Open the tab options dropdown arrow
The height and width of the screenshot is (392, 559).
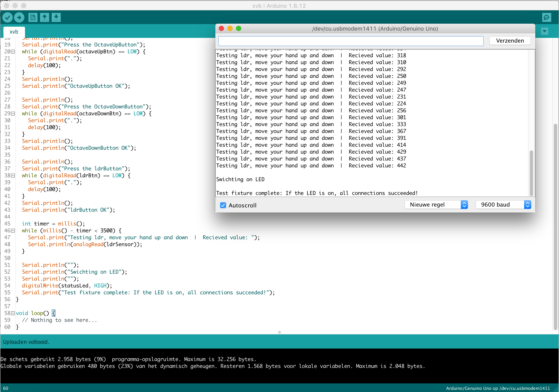point(544,31)
